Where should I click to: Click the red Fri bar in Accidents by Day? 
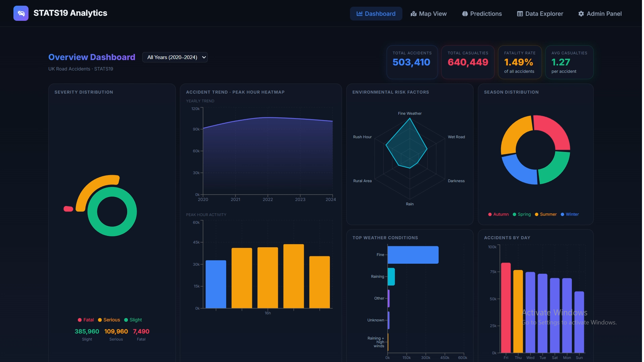point(506,308)
